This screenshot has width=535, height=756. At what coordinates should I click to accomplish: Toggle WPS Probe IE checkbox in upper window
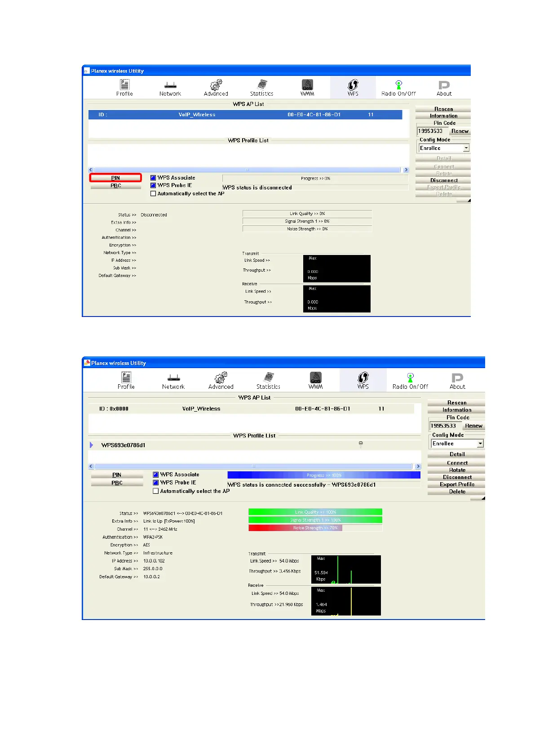coord(153,185)
